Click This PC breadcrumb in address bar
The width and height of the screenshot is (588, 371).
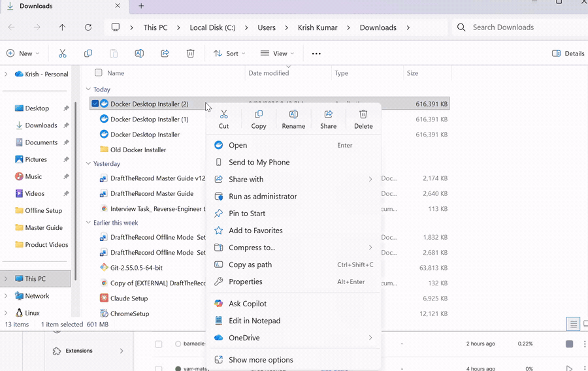click(x=155, y=27)
